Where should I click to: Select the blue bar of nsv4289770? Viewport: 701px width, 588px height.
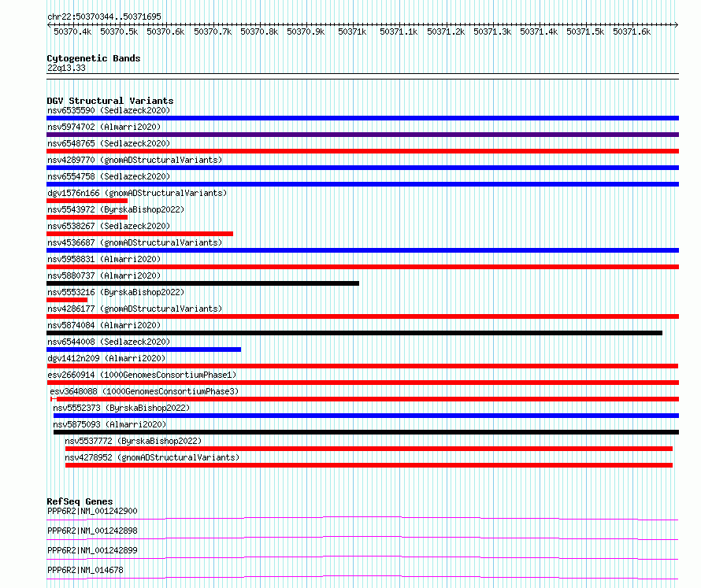click(x=362, y=168)
